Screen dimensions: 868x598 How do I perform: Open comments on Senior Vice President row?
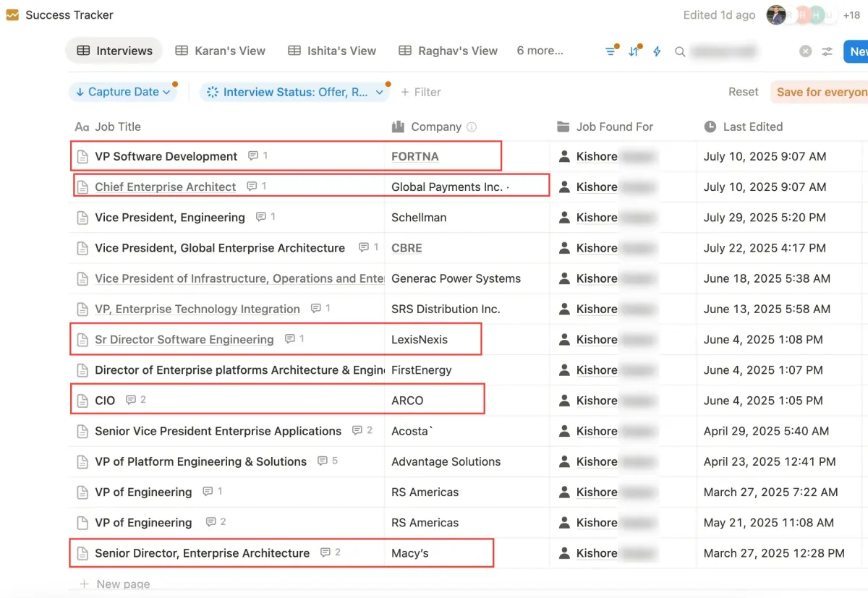click(x=362, y=431)
